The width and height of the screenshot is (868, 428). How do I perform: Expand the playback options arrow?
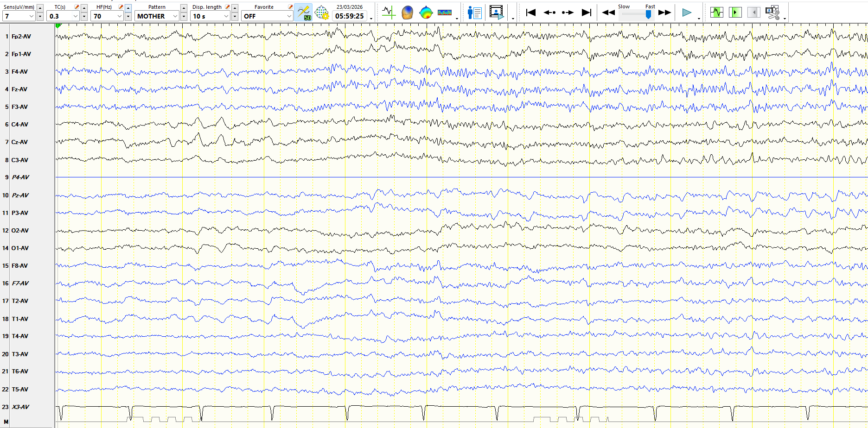699,19
